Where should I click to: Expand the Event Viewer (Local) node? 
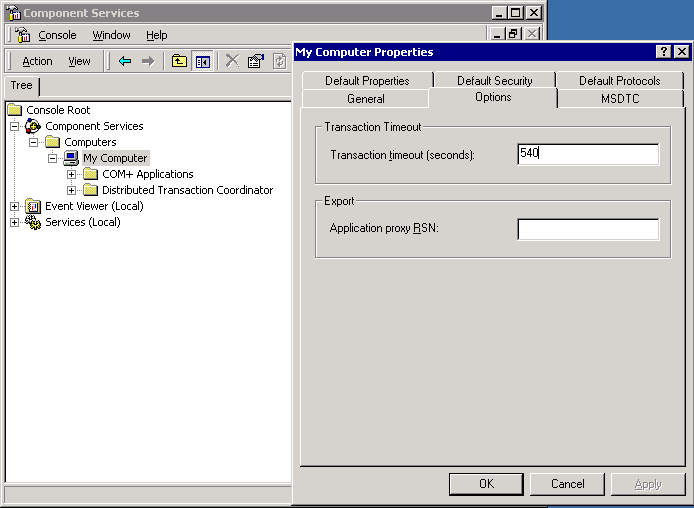coord(15,206)
